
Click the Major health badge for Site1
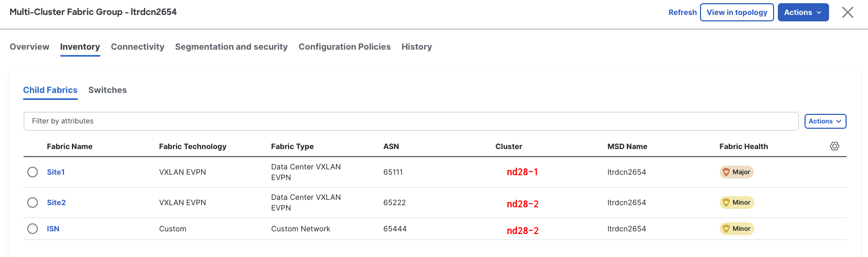(736, 172)
